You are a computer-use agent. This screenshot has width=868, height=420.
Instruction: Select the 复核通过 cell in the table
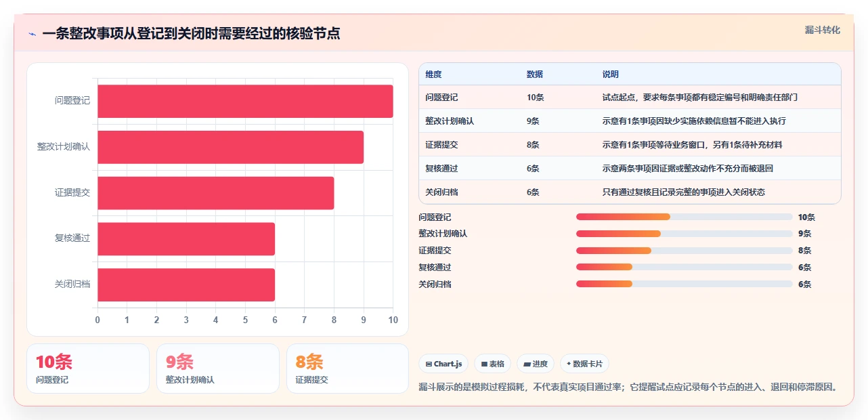click(442, 169)
